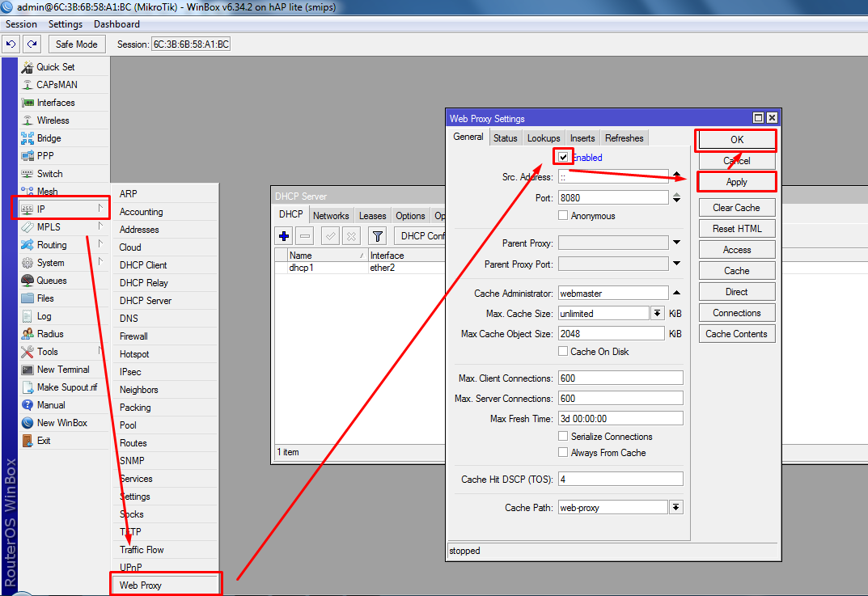This screenshot has height=596, width=868.
Task: Toggle the Anonymous checkbox
Action: tap(563, 215)
